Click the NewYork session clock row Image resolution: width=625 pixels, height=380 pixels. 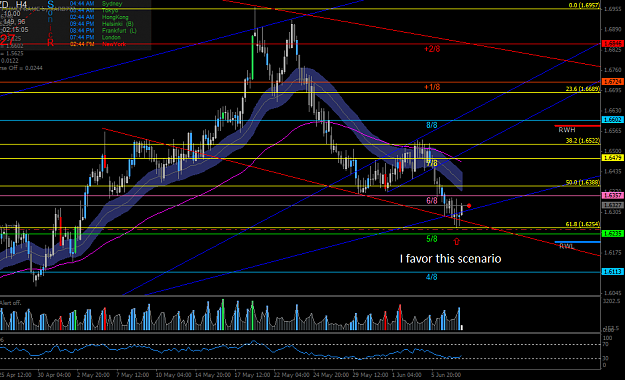(98, 44)
